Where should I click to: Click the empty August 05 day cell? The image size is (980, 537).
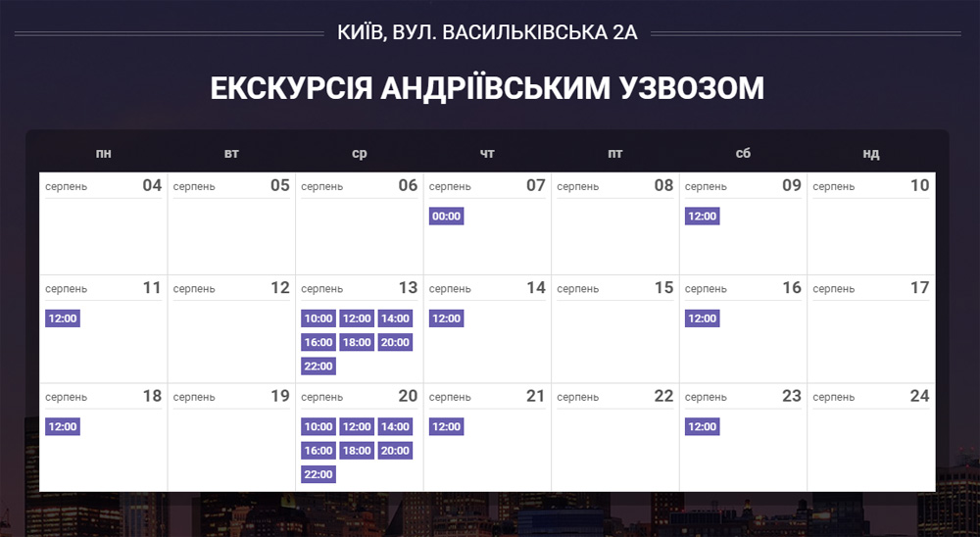pos(231,235)
